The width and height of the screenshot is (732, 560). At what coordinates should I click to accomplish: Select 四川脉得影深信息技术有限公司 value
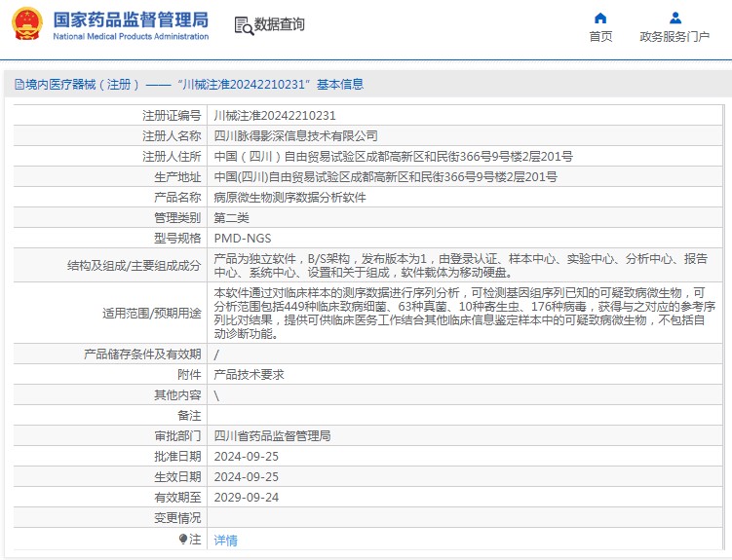point(295,135)
